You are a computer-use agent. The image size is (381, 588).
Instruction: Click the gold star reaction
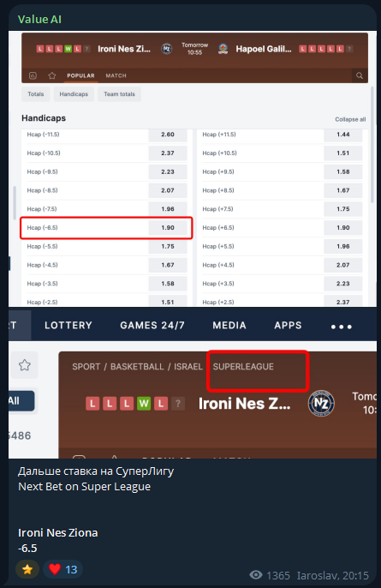[x=27, y=569]
